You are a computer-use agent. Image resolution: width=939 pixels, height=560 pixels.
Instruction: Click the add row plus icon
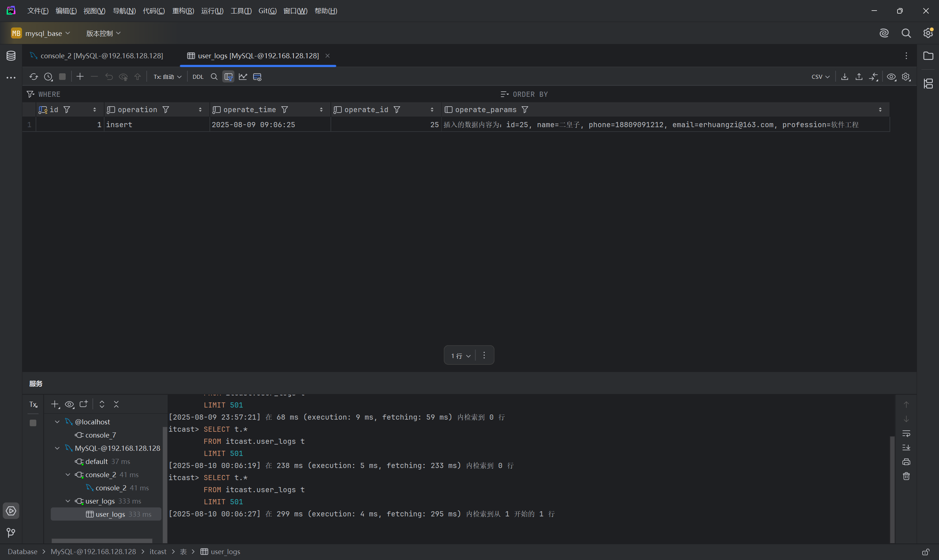pos(80,77)
